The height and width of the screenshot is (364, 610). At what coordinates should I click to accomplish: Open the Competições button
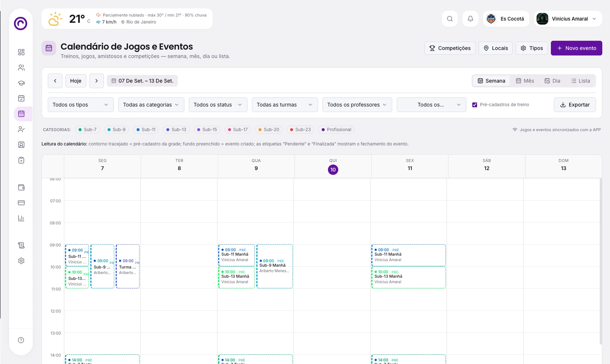pyautogui.click(x=450, y=48)
